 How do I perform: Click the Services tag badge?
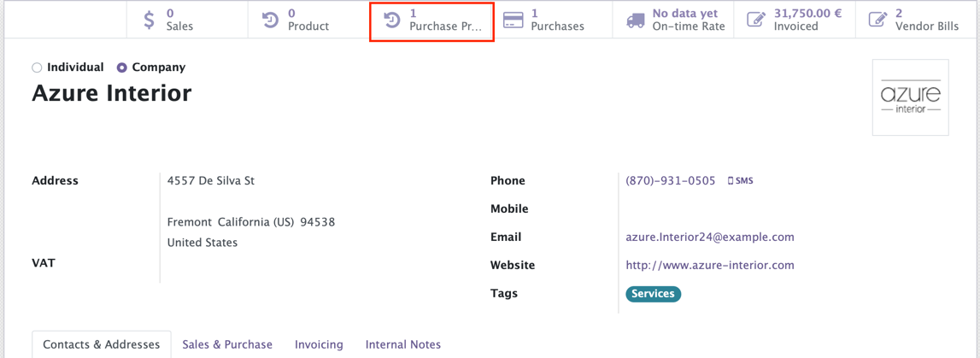(653, 294)
